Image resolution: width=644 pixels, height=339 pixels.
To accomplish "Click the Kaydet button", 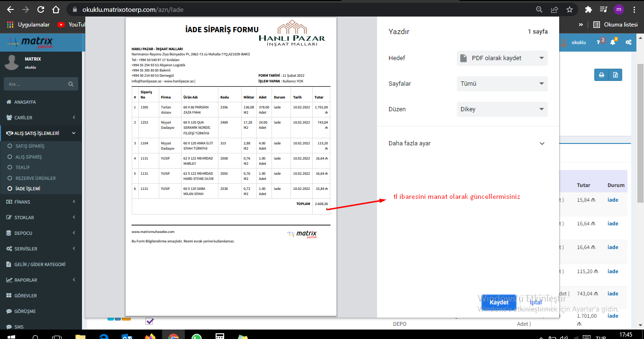I will coord(499,303).
